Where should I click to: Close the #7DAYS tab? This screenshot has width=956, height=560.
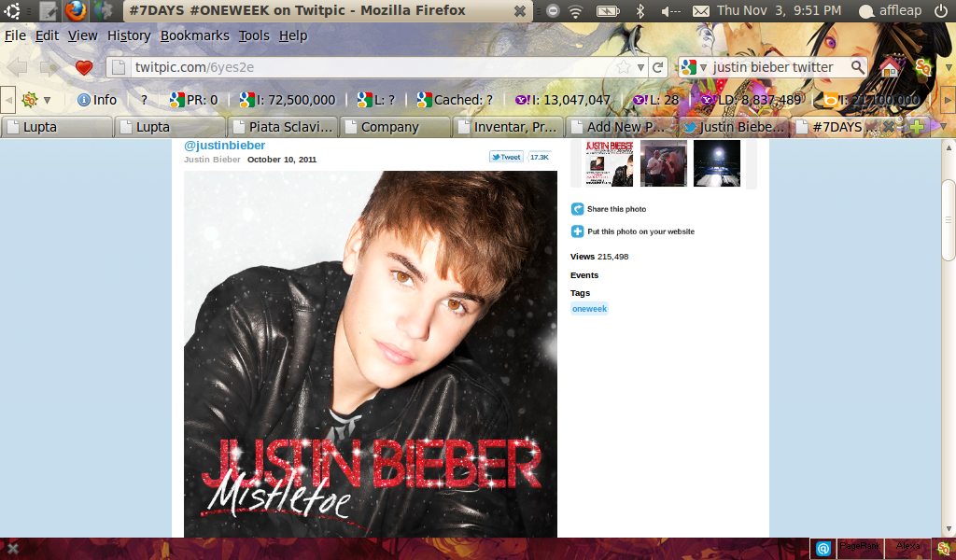(889, 127)
